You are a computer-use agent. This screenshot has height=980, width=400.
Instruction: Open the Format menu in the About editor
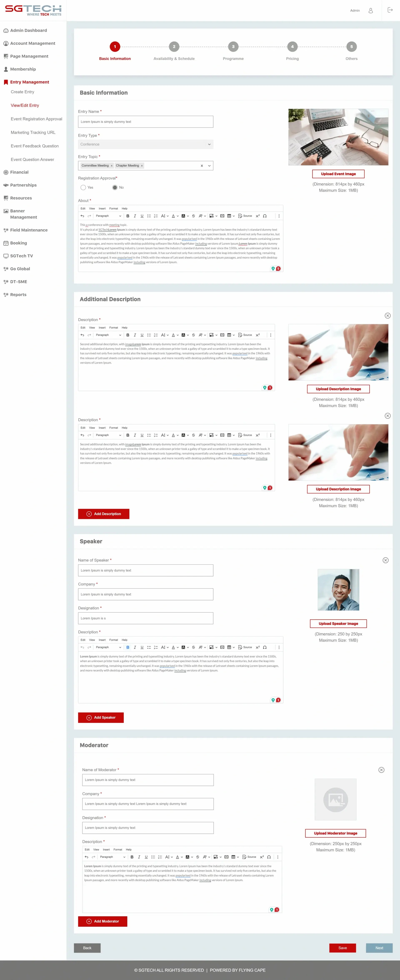113,208
